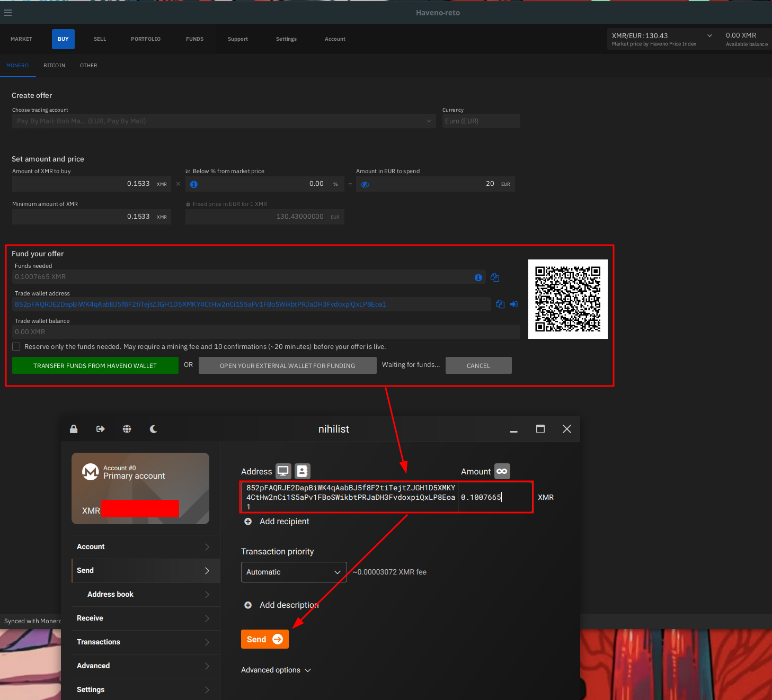
Task: Click the monitor icon next to Address
Action: [283, 471]
